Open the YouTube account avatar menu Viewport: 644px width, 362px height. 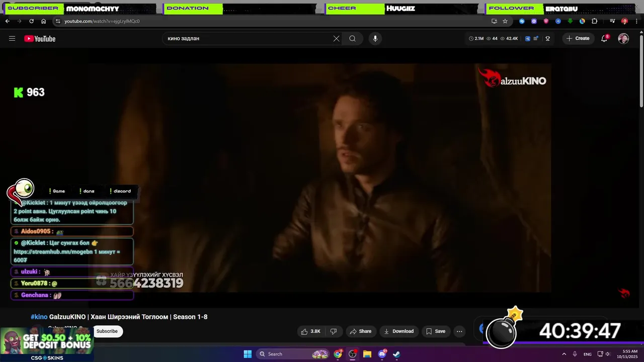(x=623, y=39)
